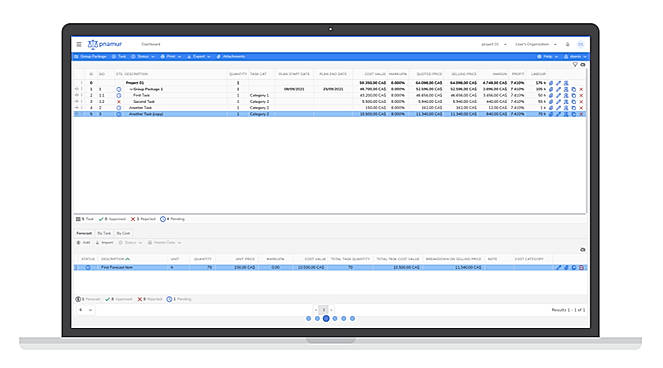The height and width of the screenshot is (368, 663).
Task: Click assign user icon in First Task row
Action: coord(566,96)
